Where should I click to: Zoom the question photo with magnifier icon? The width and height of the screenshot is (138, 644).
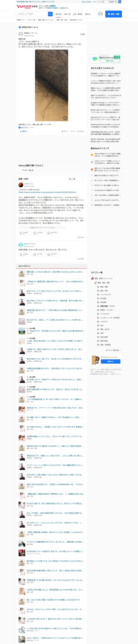pyautogui.click(x=65, y=118)
